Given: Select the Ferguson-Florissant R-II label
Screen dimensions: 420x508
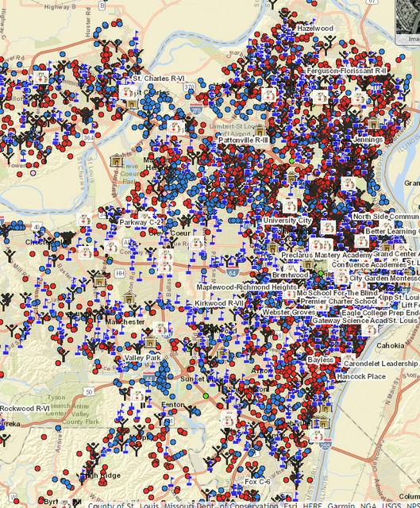Looking at the screenshot, I should pyautogui.click(x=346, y=71).
